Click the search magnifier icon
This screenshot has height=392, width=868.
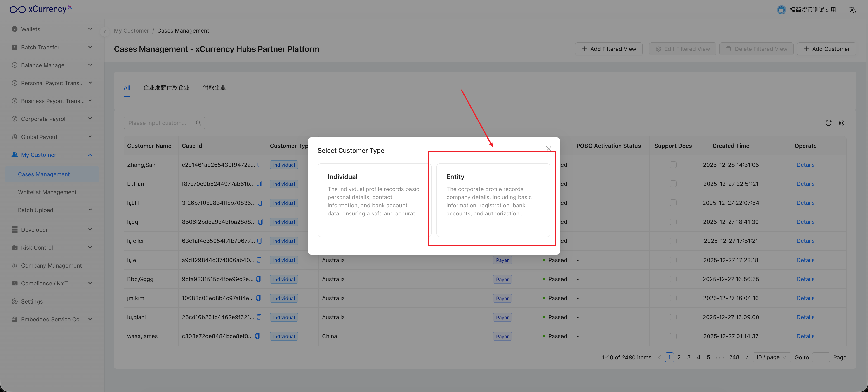pos(198,123)
